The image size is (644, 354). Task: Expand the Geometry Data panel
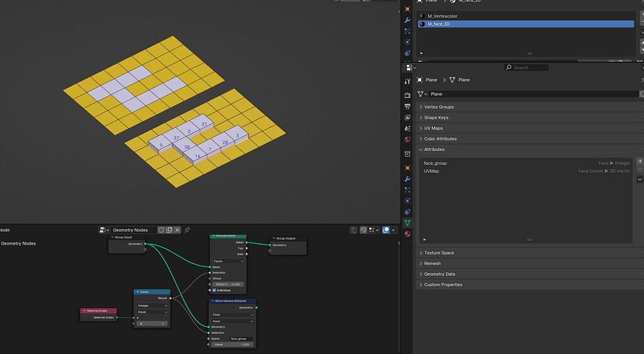pyautogui.click(x=529, y=274)
